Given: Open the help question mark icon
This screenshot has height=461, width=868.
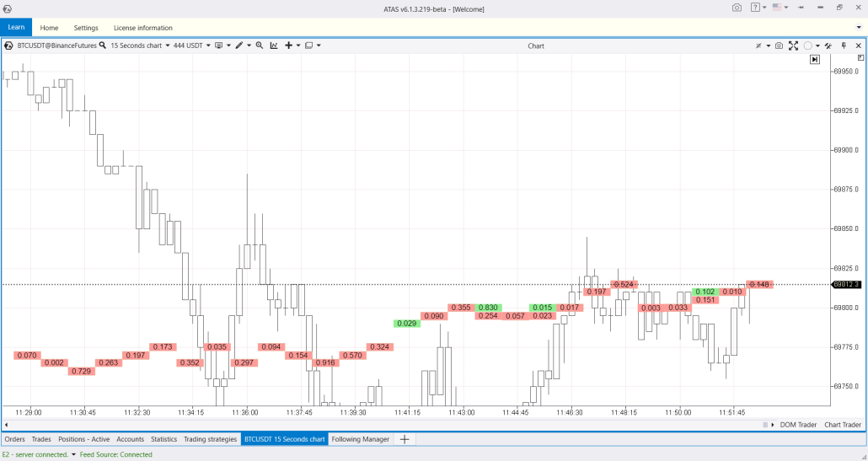Looking at the screenshot, I should 755,8.
